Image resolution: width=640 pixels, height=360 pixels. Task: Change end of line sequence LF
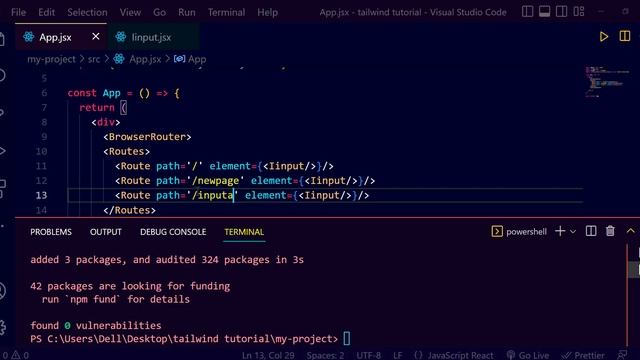click(x=398, y=355)
